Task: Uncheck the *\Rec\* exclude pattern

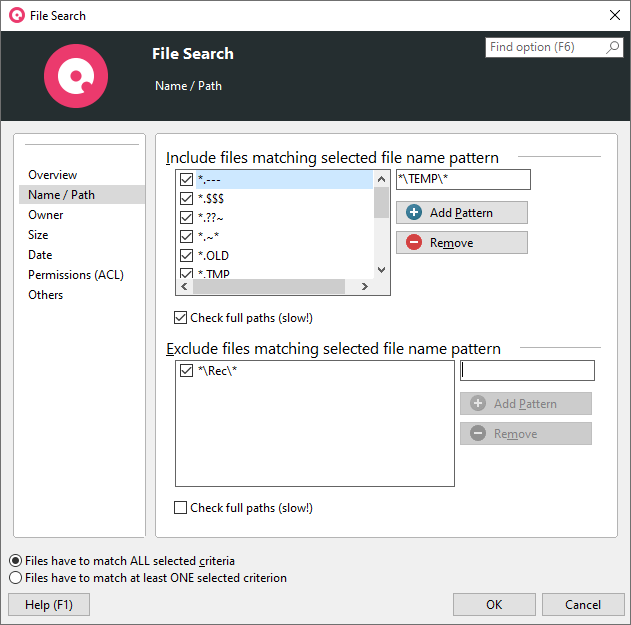Action: [186, 371]
